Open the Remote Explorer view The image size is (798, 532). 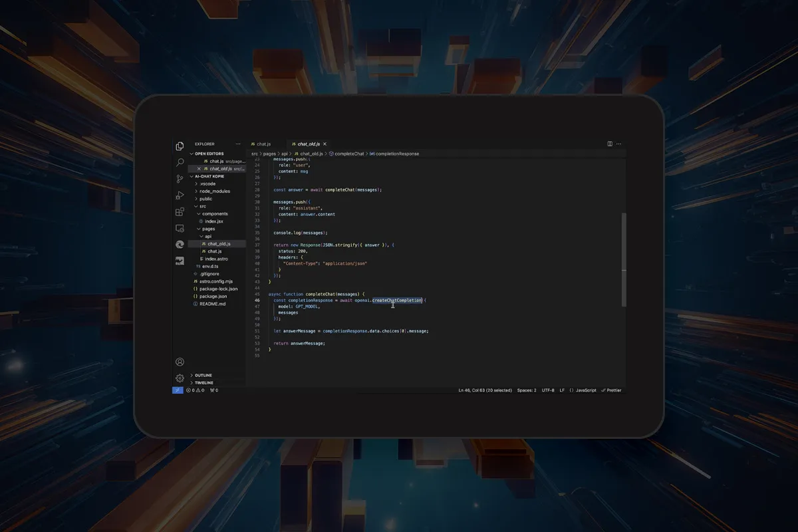(x=180, y=228)
